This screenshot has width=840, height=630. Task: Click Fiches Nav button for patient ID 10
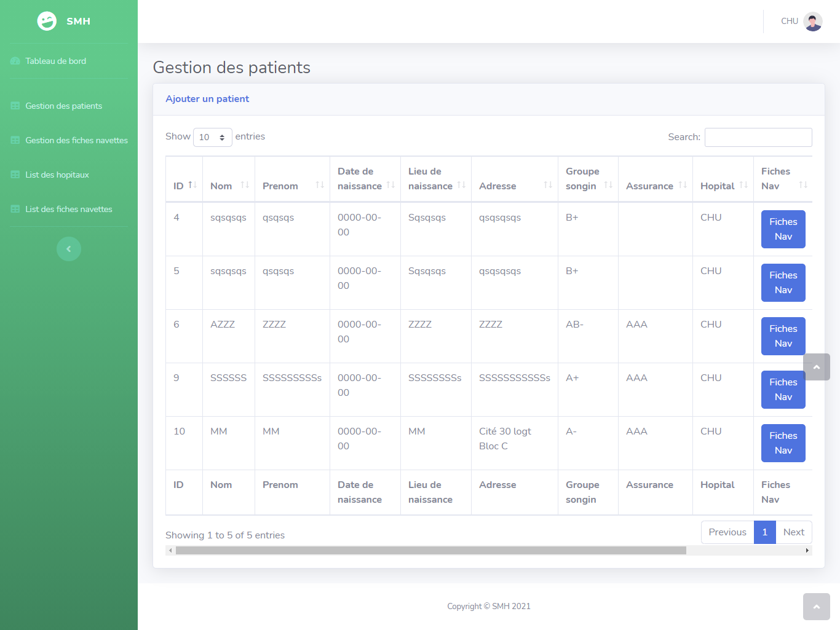point(783,443)
